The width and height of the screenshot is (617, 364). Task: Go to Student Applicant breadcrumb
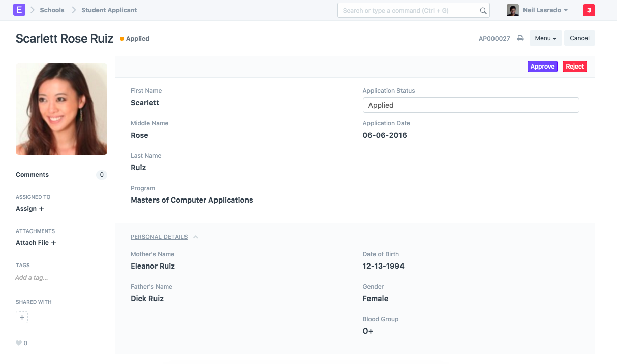tap(109, 10)
